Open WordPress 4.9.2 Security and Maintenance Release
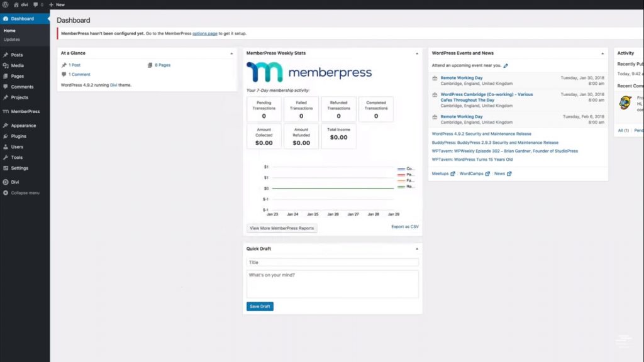The width and height of the screenshot is (644, 362). click(481, 134)
